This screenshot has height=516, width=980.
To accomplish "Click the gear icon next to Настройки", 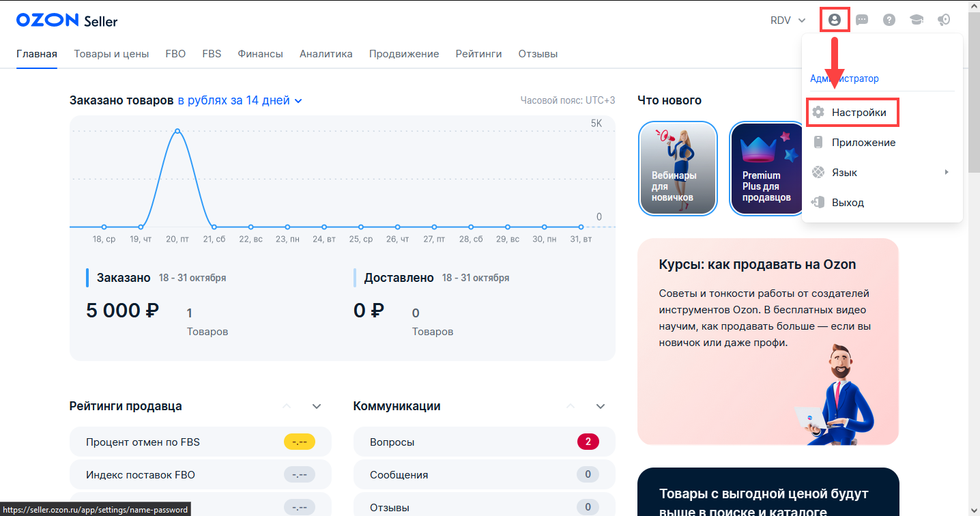I will tap(818, 113).
